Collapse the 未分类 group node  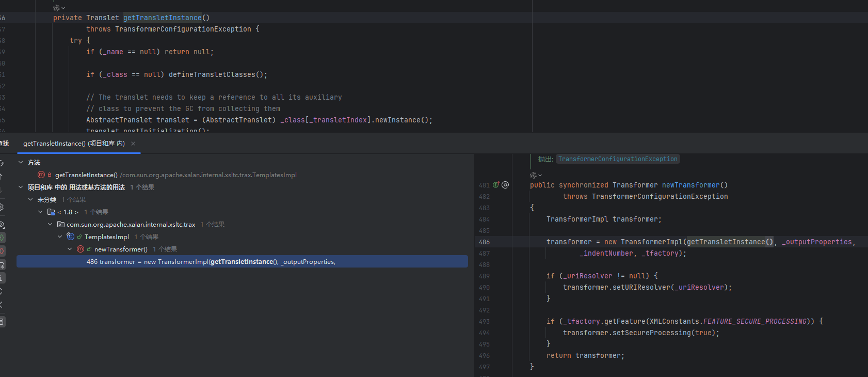click(x=30, y=199)
